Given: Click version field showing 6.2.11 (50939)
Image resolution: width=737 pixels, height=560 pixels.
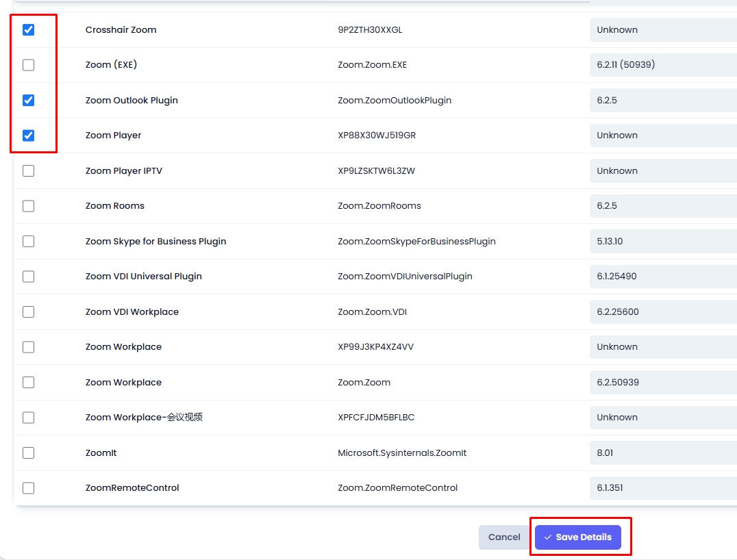Looking at the screenshot, I should (663, 65).
